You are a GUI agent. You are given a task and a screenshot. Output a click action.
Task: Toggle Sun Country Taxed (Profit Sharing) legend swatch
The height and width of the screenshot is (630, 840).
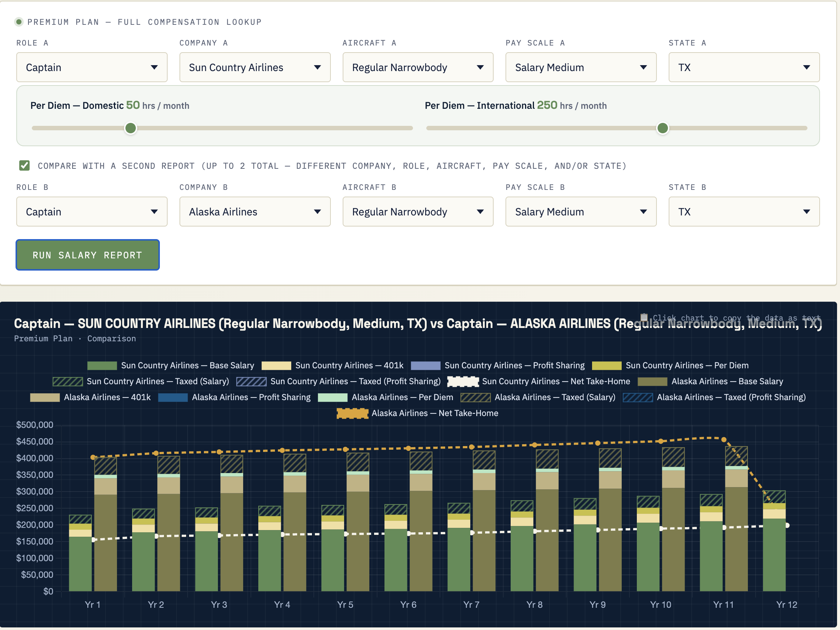point(251,382)
